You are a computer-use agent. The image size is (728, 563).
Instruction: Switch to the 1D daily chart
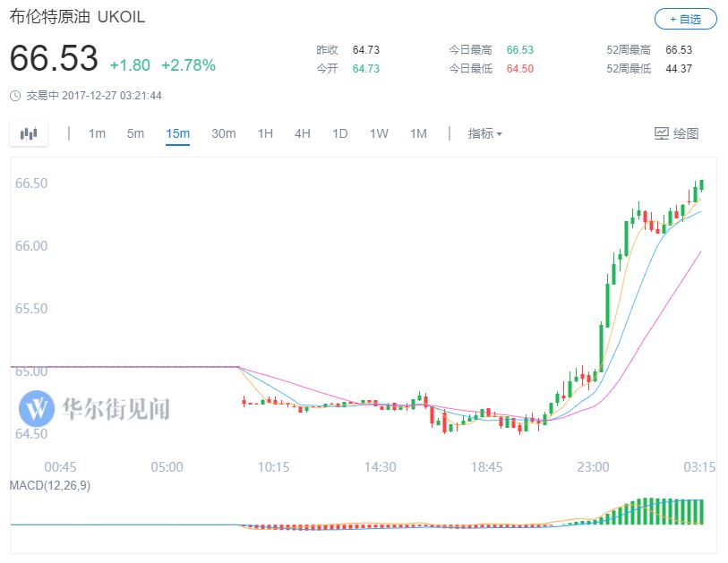coord(339,133)
